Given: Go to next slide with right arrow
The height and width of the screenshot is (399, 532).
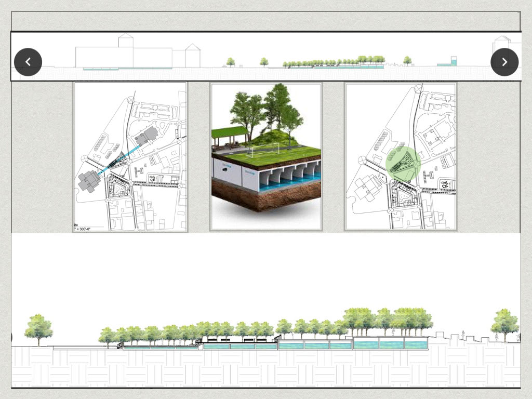Looking at the screenshot, I should pyautogui.click(x=504, y=62).
